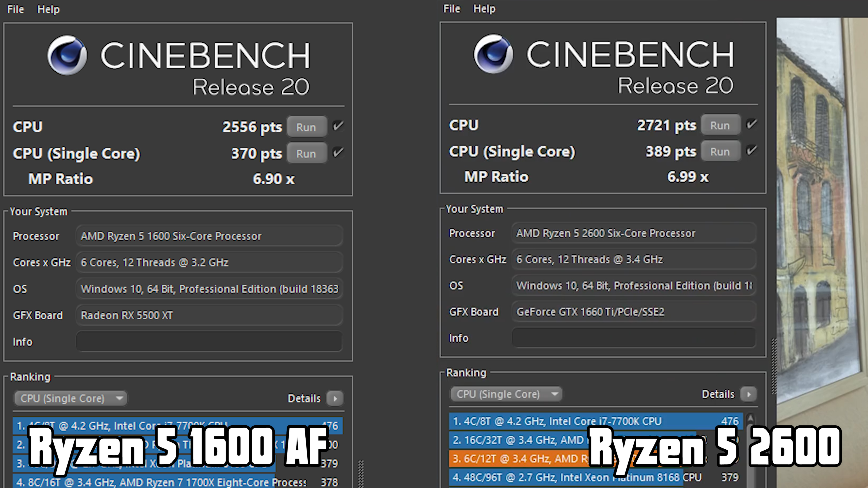
Task: Open the File menu in the right Cinebench window
Action: (452, 9)
